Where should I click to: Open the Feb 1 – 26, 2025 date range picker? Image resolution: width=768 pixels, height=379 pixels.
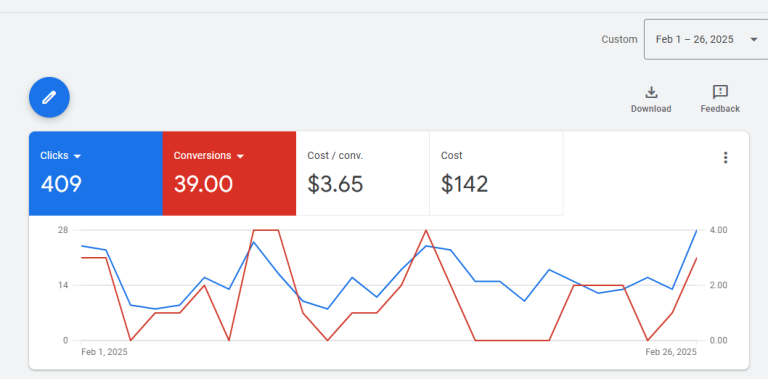(706, 40)
